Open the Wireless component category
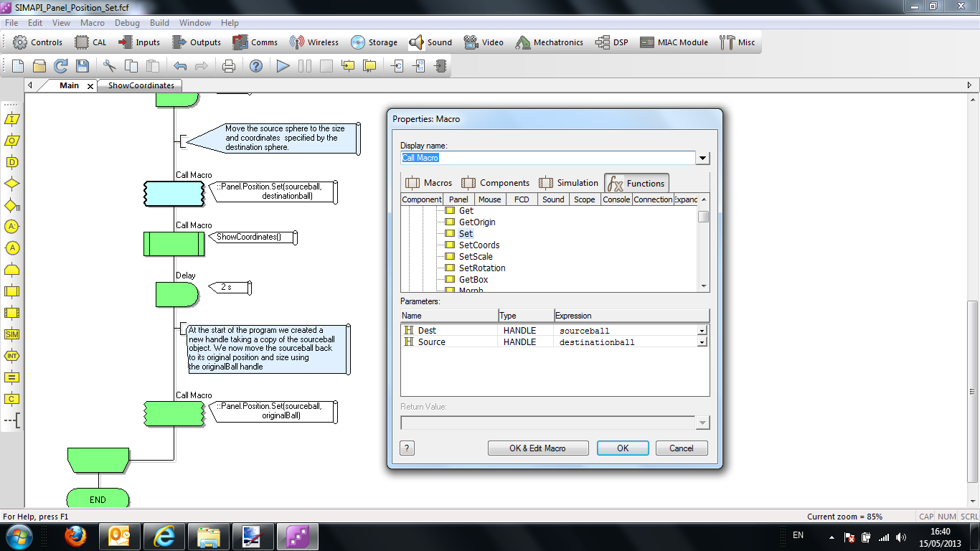 [x=314, y=42]
